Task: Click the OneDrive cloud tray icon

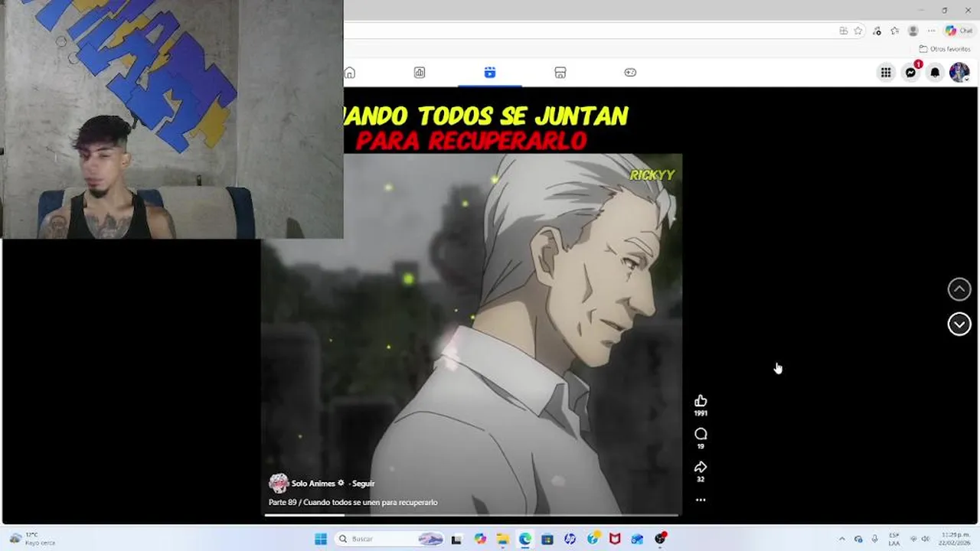Action: click(x=858, y=539)
